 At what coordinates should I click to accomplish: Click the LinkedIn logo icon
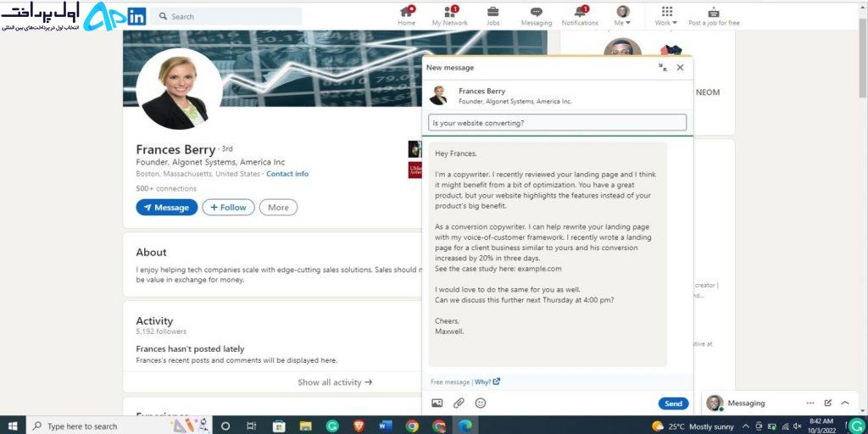pos(136,17)
